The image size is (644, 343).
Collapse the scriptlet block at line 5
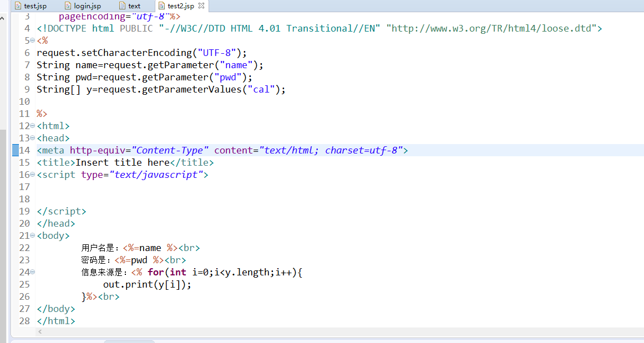(x=32, y=40)
